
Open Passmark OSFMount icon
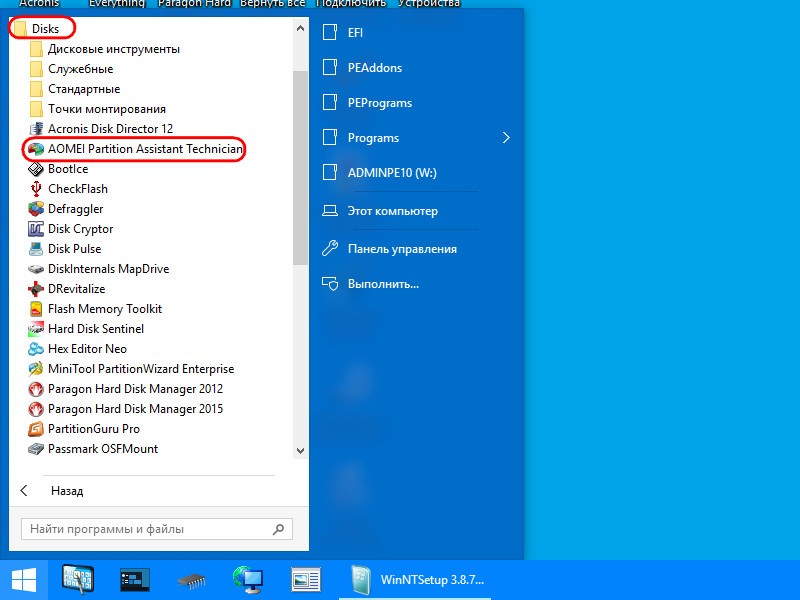pyautogui.click(x=36, y=449)
